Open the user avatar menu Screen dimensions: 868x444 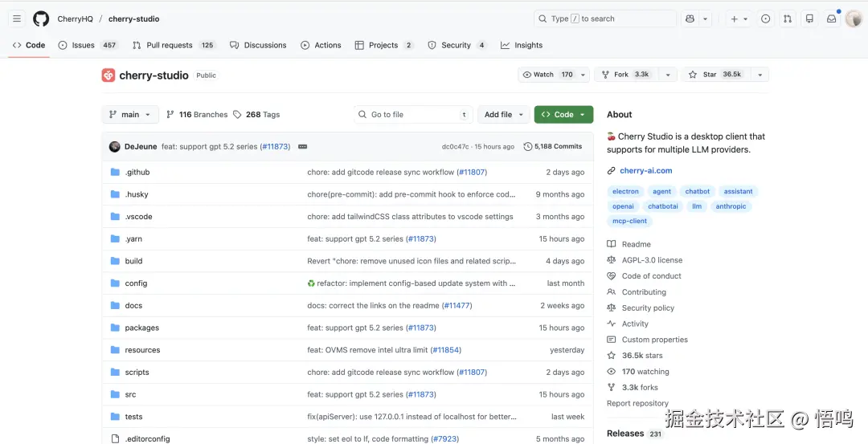coord(854,18)
